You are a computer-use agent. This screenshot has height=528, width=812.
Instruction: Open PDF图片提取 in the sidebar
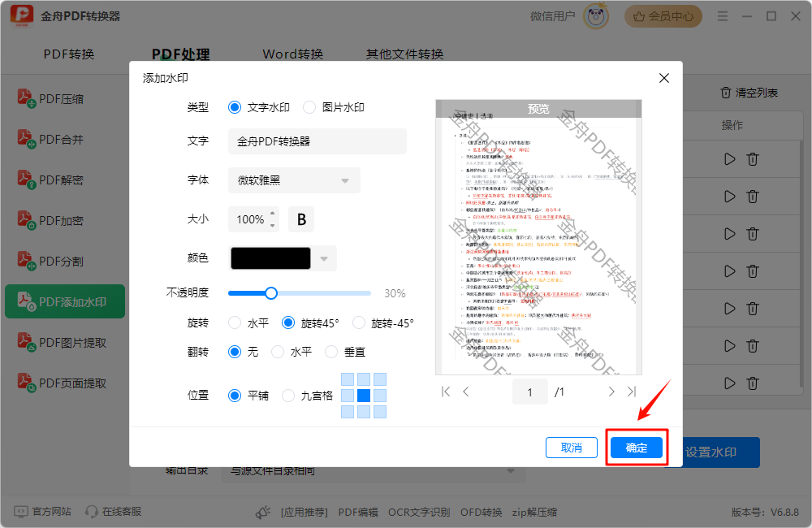pos(63,342)
